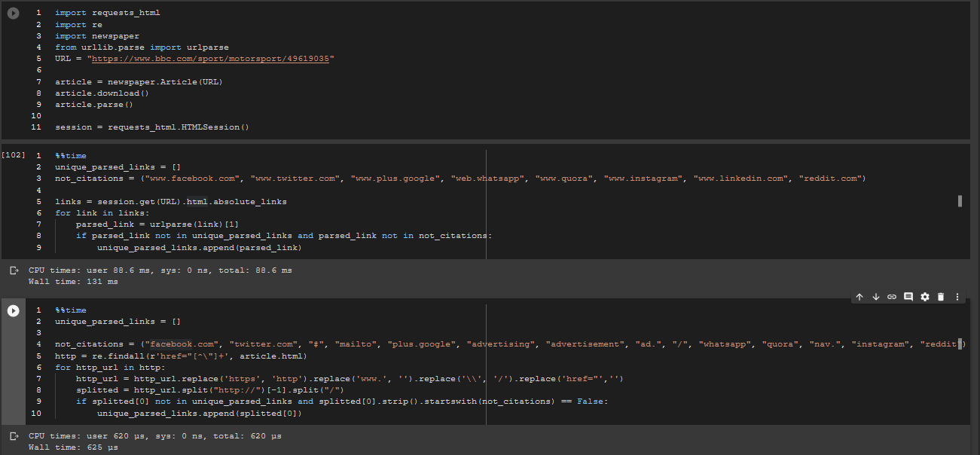
Task: Click 'parsed_link = urlparse(link)[1]' line
Action: point(157,224)
